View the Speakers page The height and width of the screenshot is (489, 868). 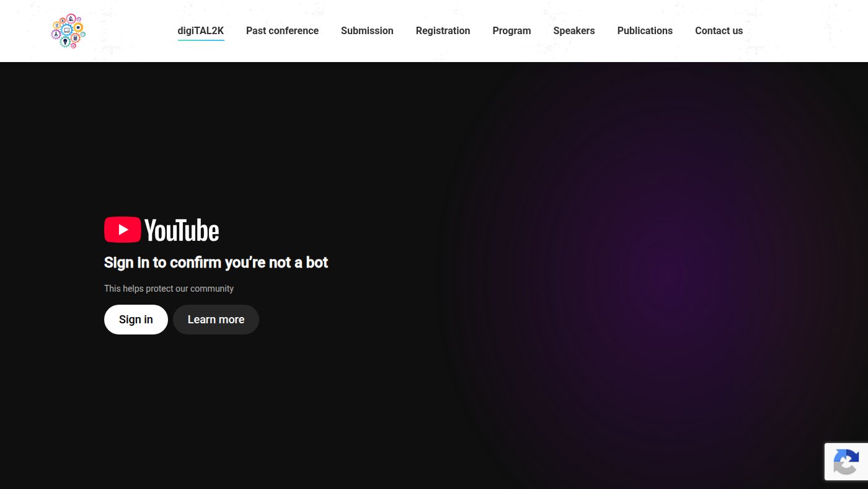[x=574, y=31]
